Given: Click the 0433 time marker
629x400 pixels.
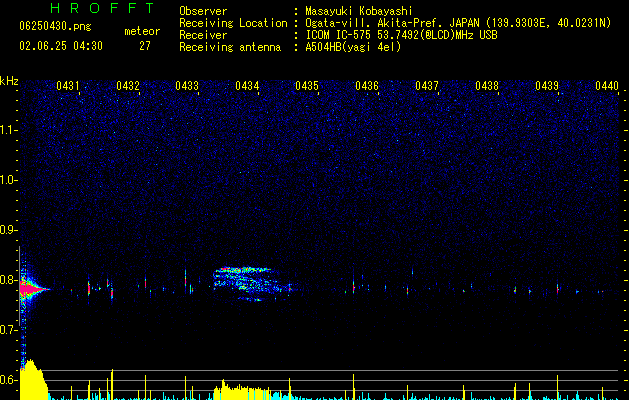Looking at the screenshot, I should [x=187, y=86].
